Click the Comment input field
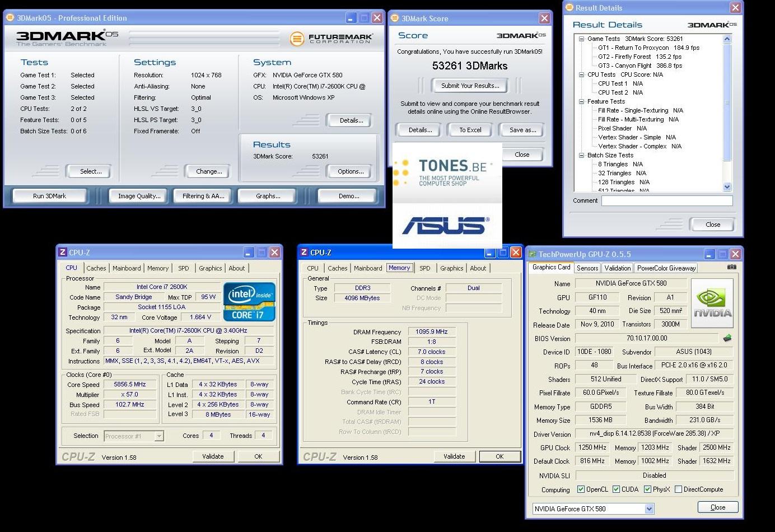 667,200
